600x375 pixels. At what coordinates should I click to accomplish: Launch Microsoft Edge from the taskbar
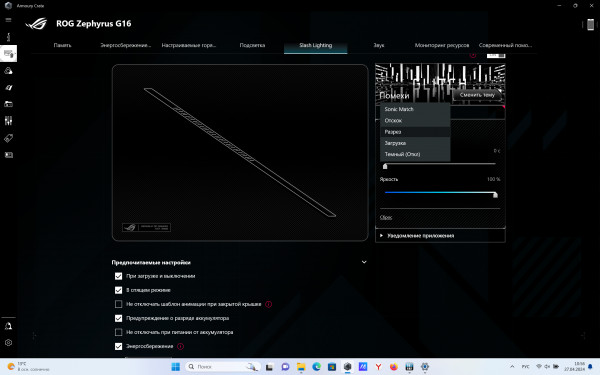(x=316, y=367)
